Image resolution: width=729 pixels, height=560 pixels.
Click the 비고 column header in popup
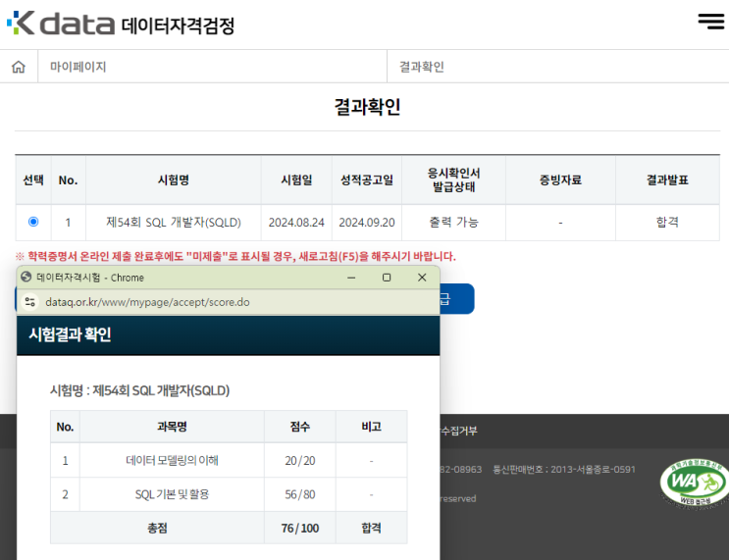[x=371, y=427]
